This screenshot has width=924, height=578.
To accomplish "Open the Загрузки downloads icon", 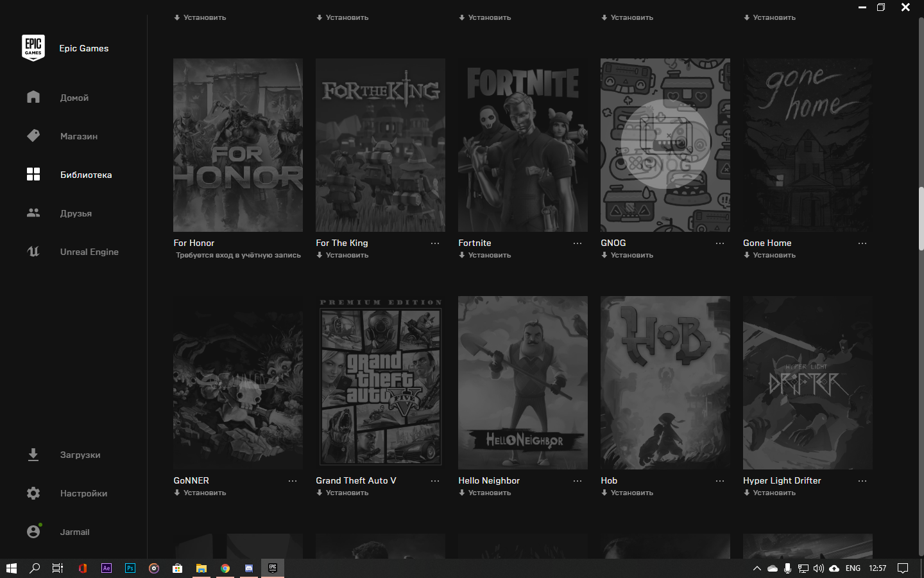I will pyautogui.click(x=33, y=455).
